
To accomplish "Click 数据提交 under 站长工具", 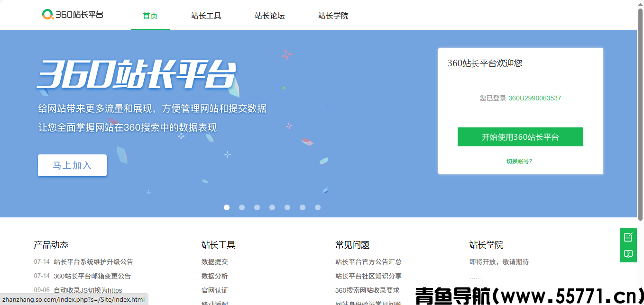I will [214, 261].
